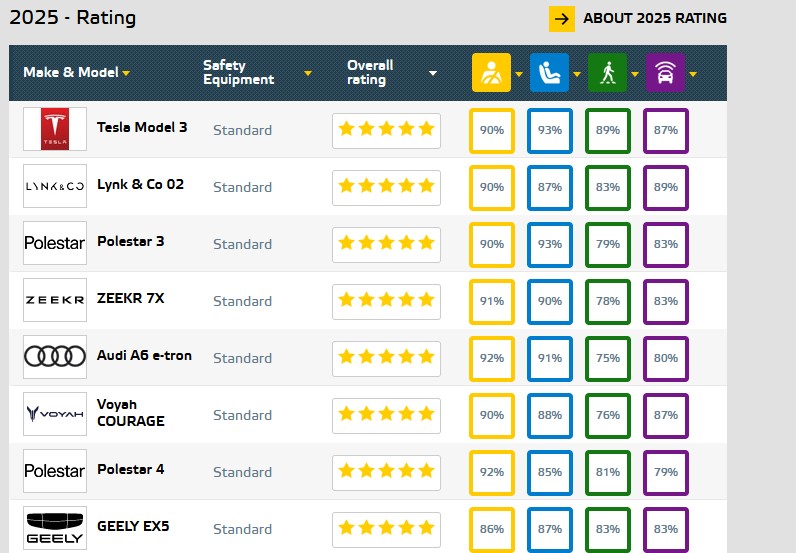Screen dimensions: 796x553
Task: Click Audi A6 e-tron Standard text
Action: click(x=242, y=359)
